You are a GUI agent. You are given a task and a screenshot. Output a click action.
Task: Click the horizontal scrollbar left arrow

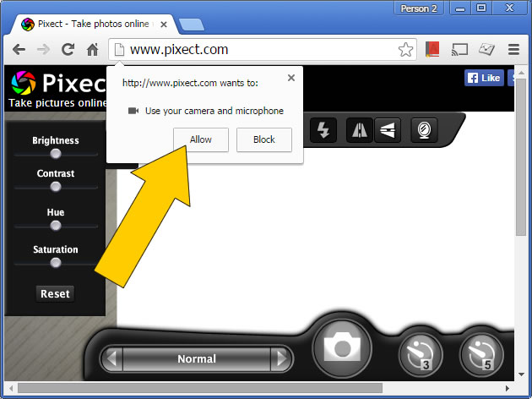tap(11, 388)
